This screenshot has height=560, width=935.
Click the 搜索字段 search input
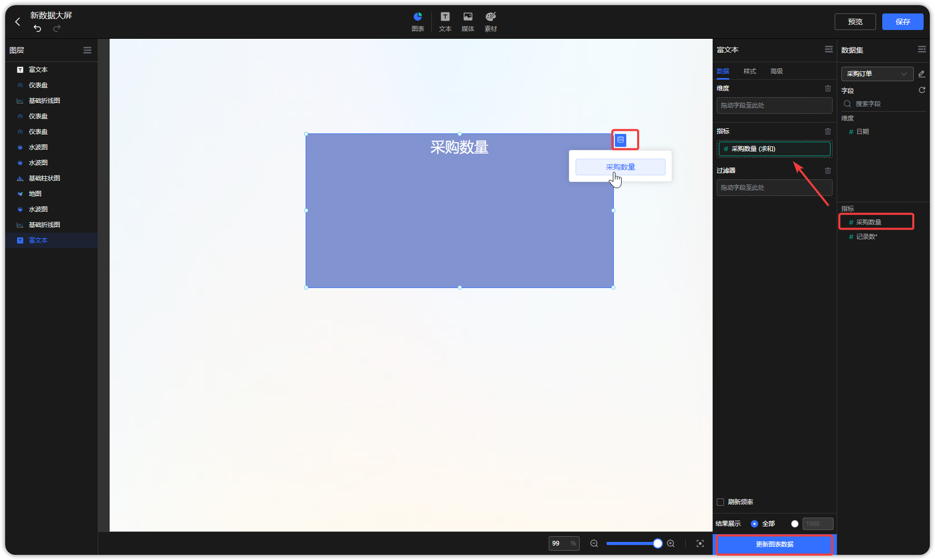[x=883, y=104]
